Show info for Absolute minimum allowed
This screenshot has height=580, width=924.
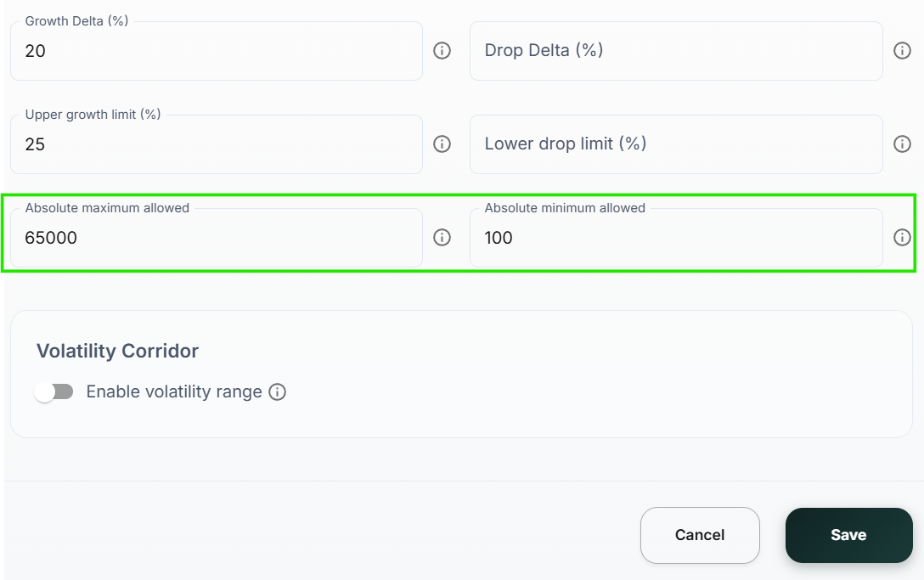[902, 238]
